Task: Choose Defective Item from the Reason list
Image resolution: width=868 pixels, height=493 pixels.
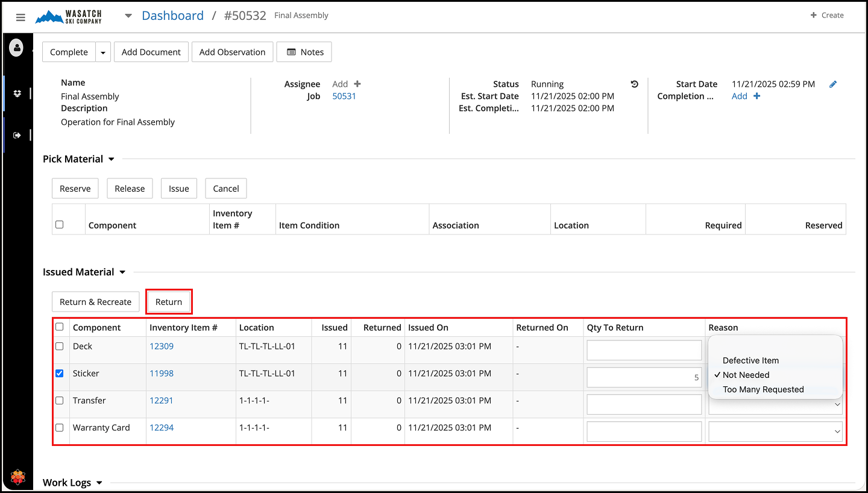Action: click(750, 360)
